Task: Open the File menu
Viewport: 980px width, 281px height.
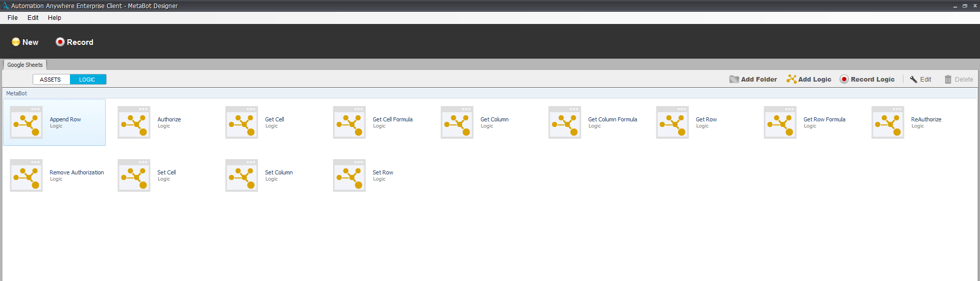Action: click(x=13, y=17)
